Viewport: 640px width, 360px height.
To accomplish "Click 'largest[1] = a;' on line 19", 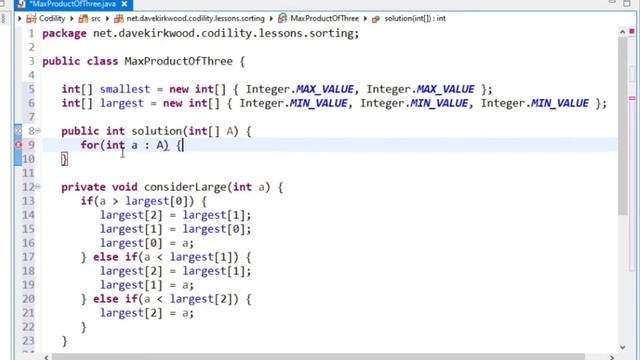I will 147,285.
